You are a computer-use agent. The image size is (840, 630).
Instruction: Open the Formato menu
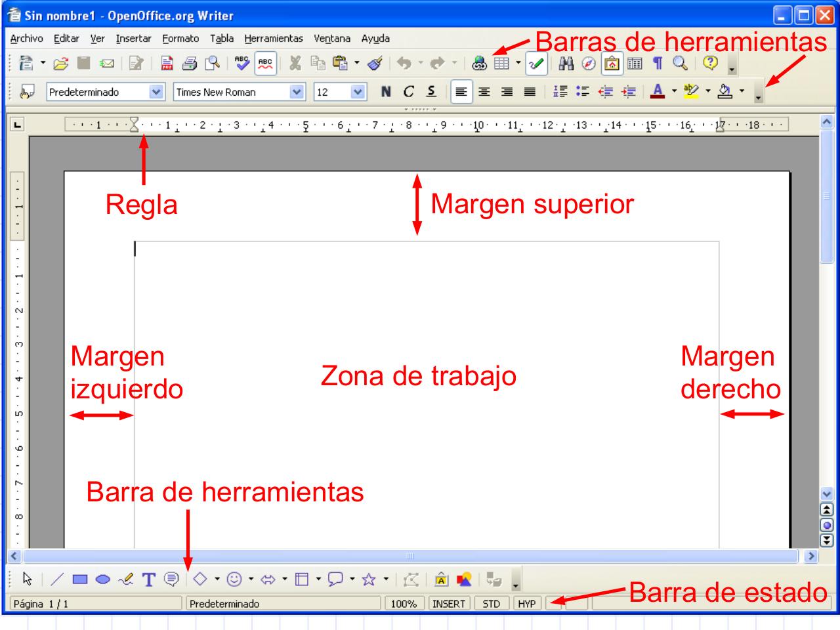(179, 39)
